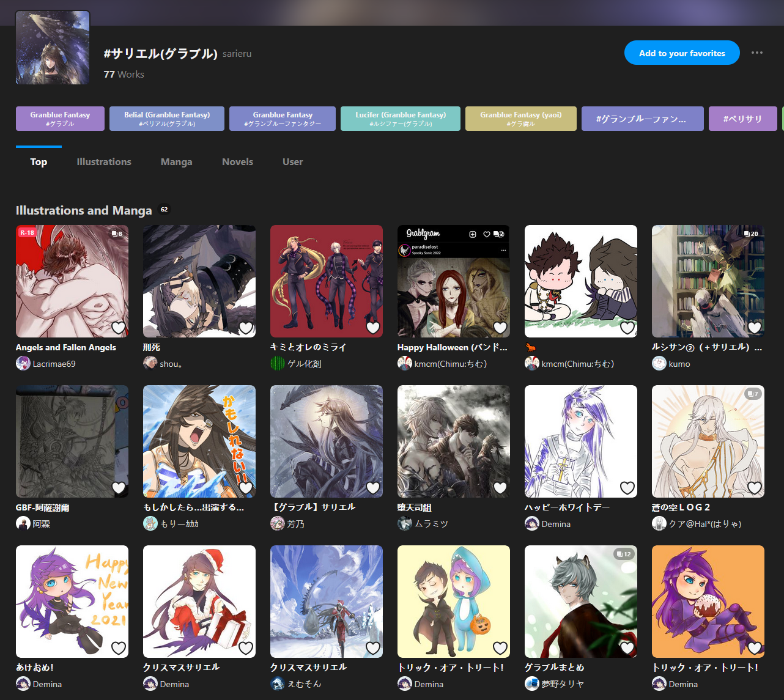Open Demina avatar under クリスマスサリエル
This screenshot has width=784, height=700.
click(150, 684)
